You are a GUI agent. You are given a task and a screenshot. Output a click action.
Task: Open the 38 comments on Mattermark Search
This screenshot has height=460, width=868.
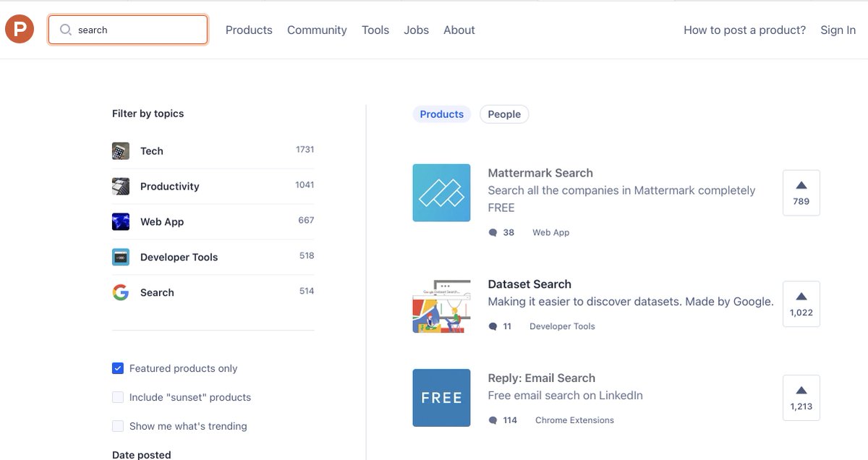click(501, 232)
